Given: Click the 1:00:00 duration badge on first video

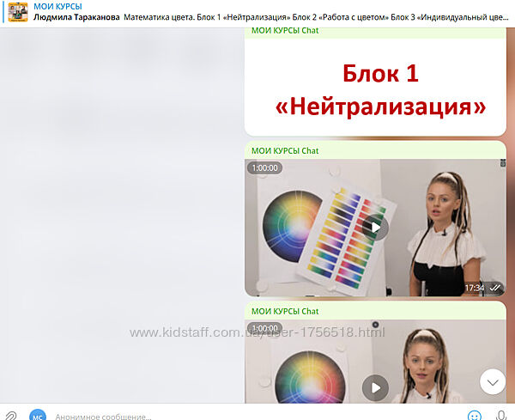Looking at the screenshot, I should tap(264, 168).
